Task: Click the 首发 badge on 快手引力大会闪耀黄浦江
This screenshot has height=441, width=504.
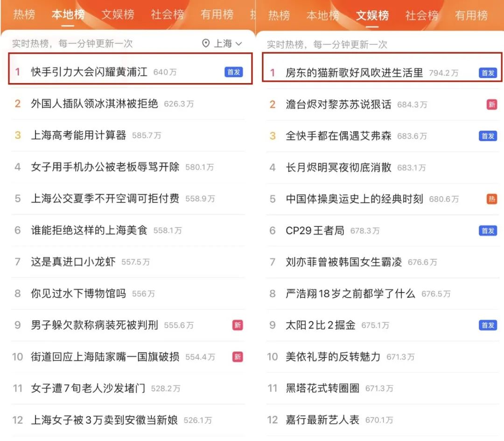Action: coord(233,72)
